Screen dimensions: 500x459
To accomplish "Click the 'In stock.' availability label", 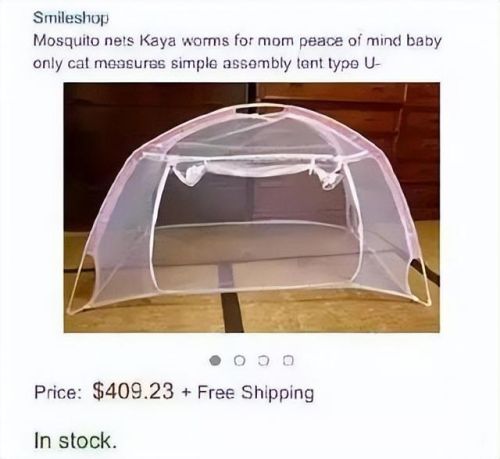I will coord(76,440).
